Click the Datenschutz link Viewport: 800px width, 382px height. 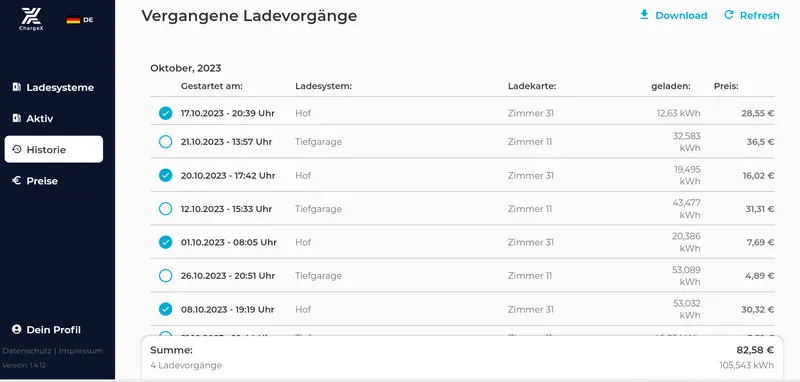[26, 351]
